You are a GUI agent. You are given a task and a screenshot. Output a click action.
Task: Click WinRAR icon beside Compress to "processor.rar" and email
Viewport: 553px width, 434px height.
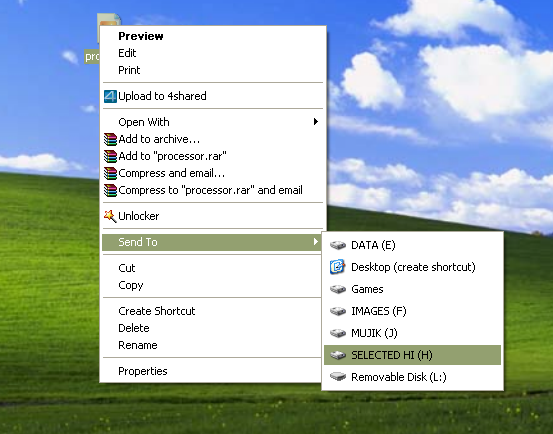tap(110, 190)
